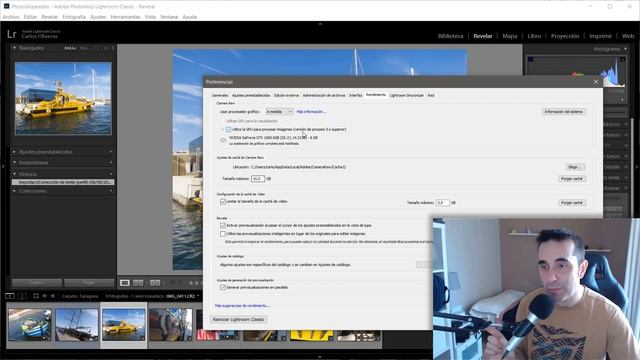Click the 'Elegir...' cache location button
The height and width of the screenshot is (360, 640).
(575, 167)
